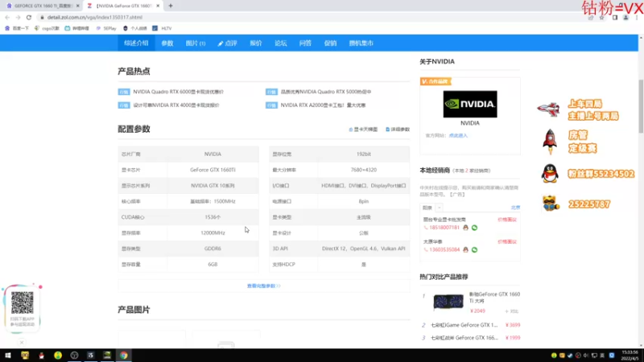Open the 详细参数 link
Screen dimensions: 644x362
coord(398,130)
